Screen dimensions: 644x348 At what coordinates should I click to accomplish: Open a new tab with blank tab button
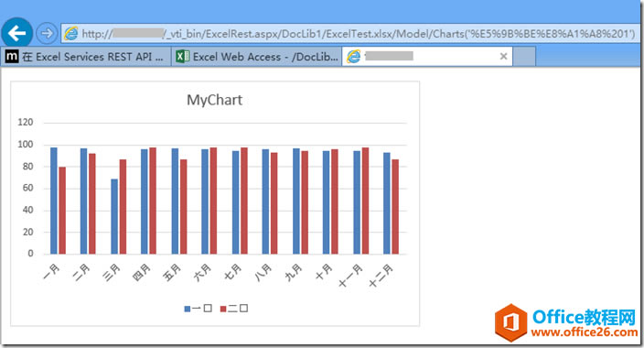(524, 57)
